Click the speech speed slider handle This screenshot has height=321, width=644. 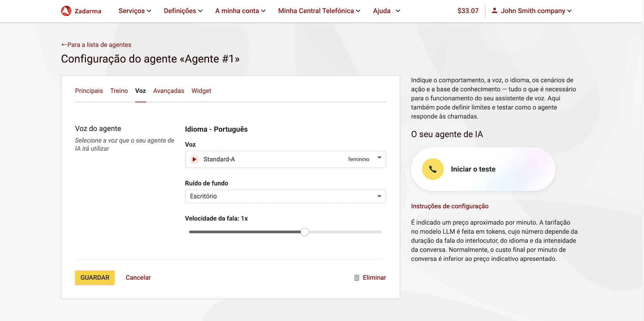point(305,232)
